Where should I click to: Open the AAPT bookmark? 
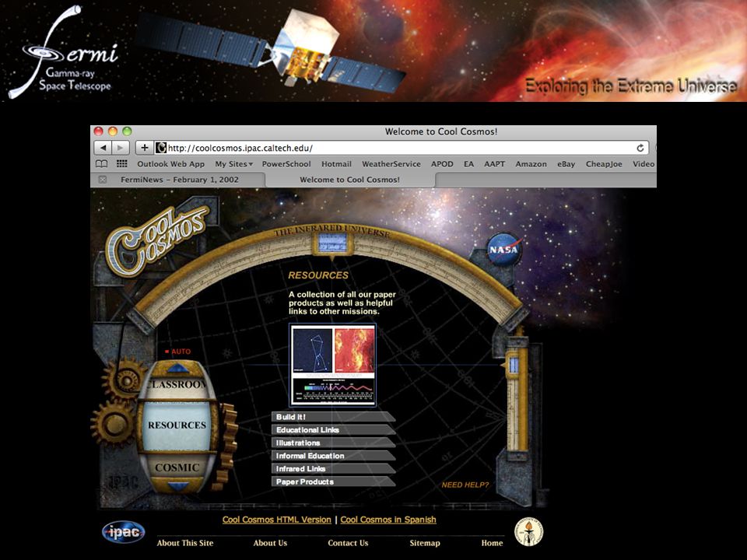(x=495, y=164)
